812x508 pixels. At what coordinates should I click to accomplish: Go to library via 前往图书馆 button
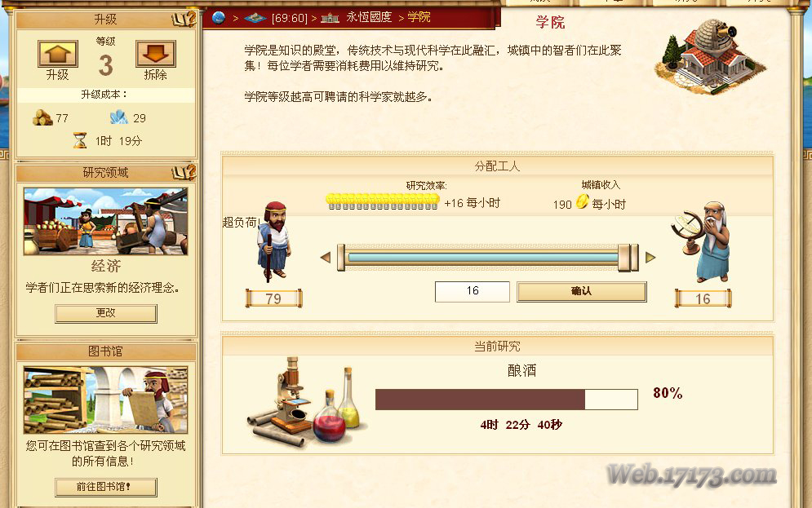(105, 487)
